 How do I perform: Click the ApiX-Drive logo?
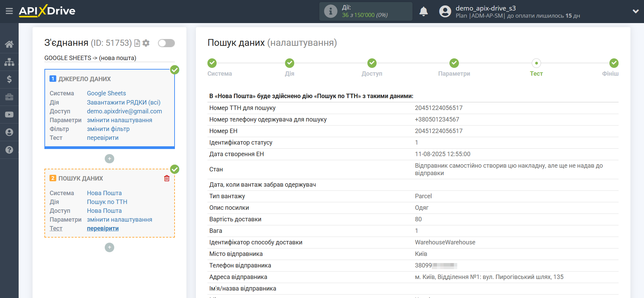pyautogui.click(x=47, y=11)
